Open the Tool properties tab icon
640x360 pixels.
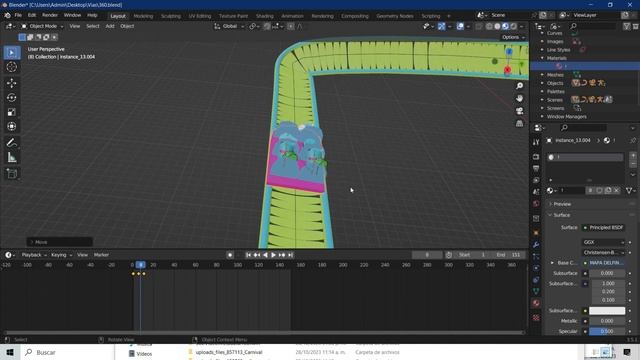[x=536, y=142]
